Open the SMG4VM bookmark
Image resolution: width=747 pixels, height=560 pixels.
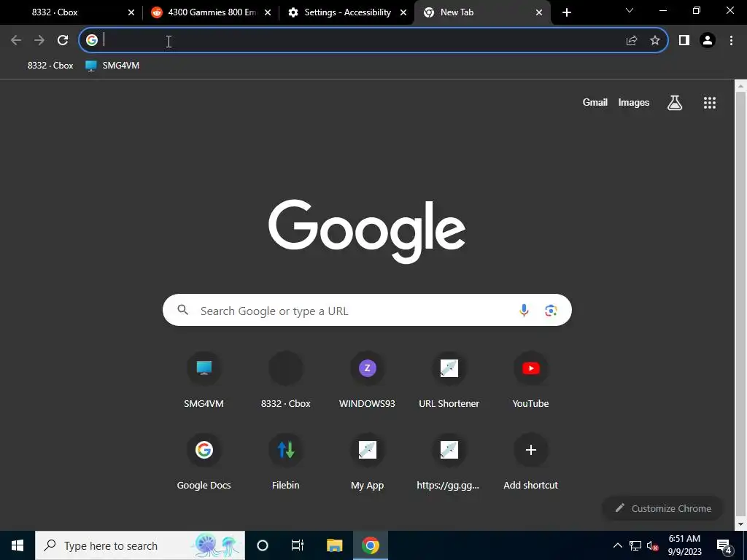[112, 66]
